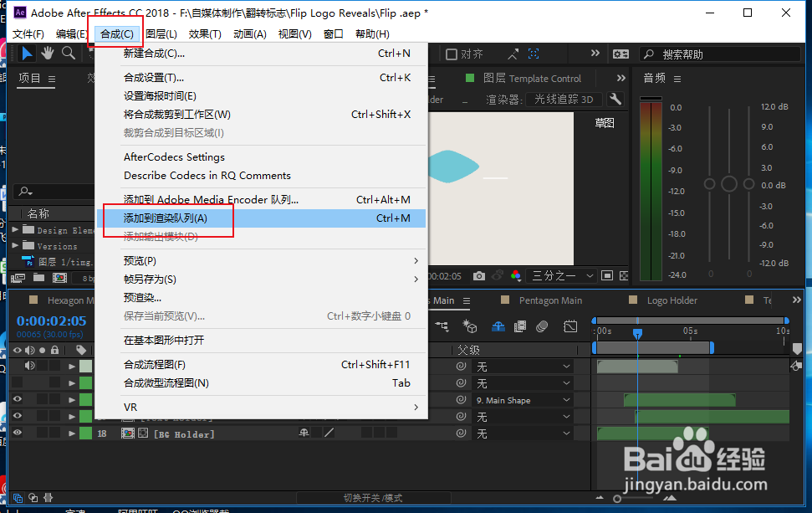Viewport: 812px width, 513px height.
Task: Expand the 预览(P) submenu
Action: (273, 260)
